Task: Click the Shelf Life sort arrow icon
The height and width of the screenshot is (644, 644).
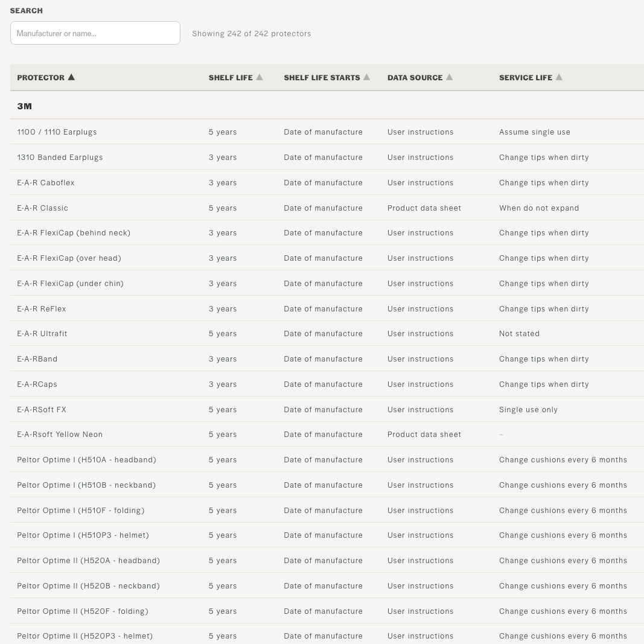Action: [259, 77]
